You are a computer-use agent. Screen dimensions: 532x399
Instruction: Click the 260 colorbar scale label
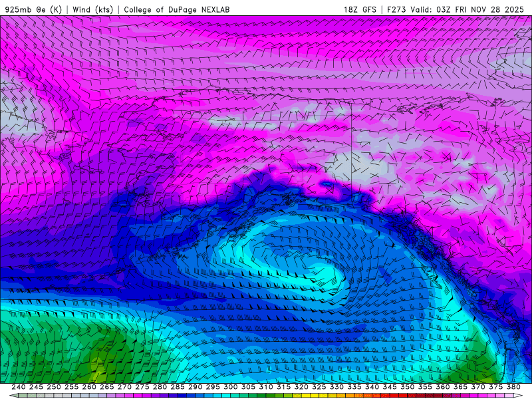pyautogui.click(x=89, y=387)
